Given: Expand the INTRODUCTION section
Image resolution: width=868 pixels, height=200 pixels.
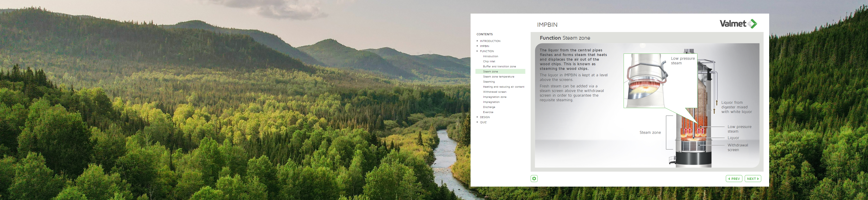Looking at the screenshot, I should (490, 41).
